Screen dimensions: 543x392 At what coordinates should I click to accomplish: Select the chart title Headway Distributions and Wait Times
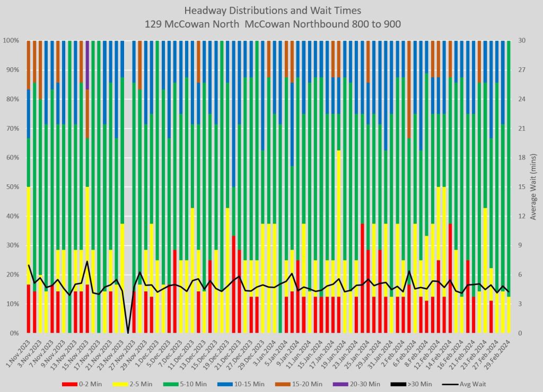click(x=271, y=11)
